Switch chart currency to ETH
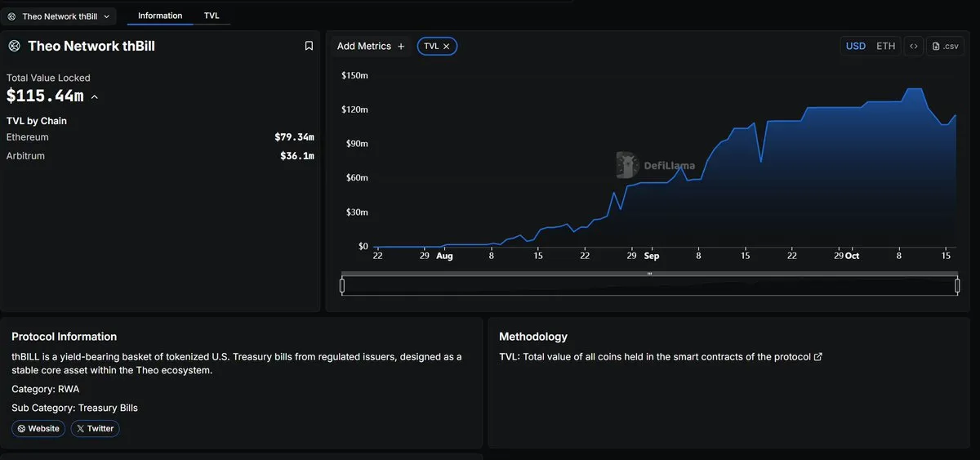The image size is (980, 460). (x=885, y=47)
